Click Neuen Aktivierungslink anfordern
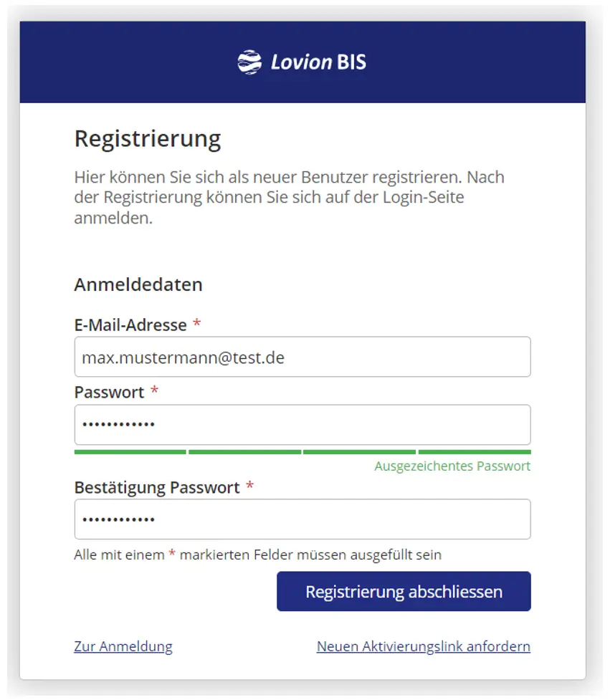The height and width of the screenshot is (700, 610). 424,646
